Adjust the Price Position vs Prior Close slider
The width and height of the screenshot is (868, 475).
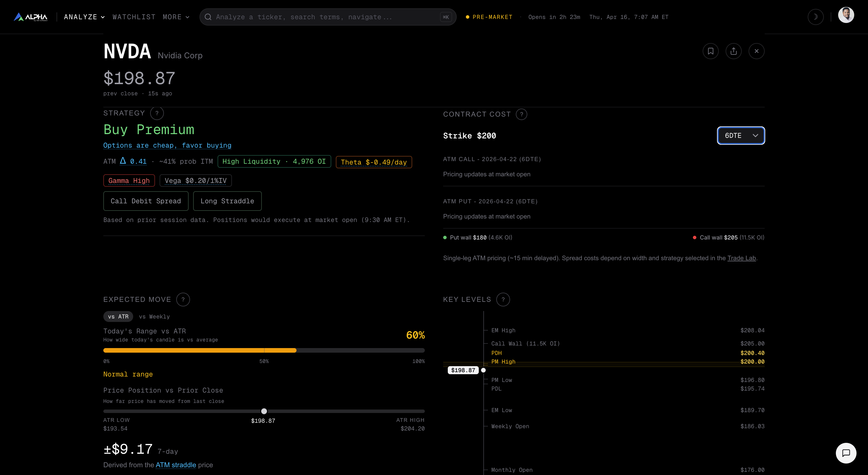pyautogui.click(x=264, y=411)
